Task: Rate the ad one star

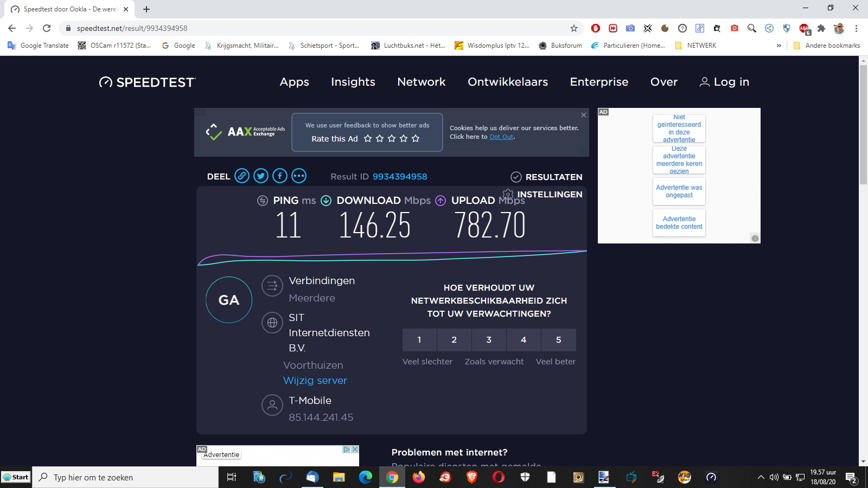Action: pos(368,138)
